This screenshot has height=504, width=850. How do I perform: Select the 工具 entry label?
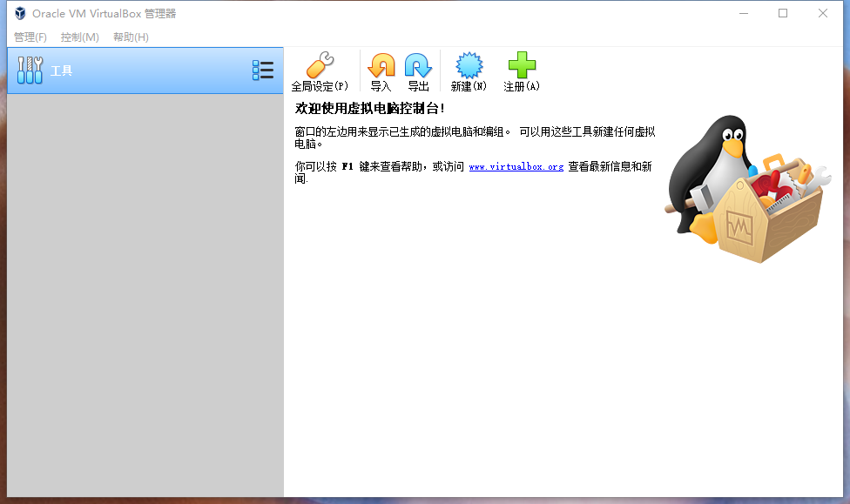pyautogui.click(x=61, y=71)
